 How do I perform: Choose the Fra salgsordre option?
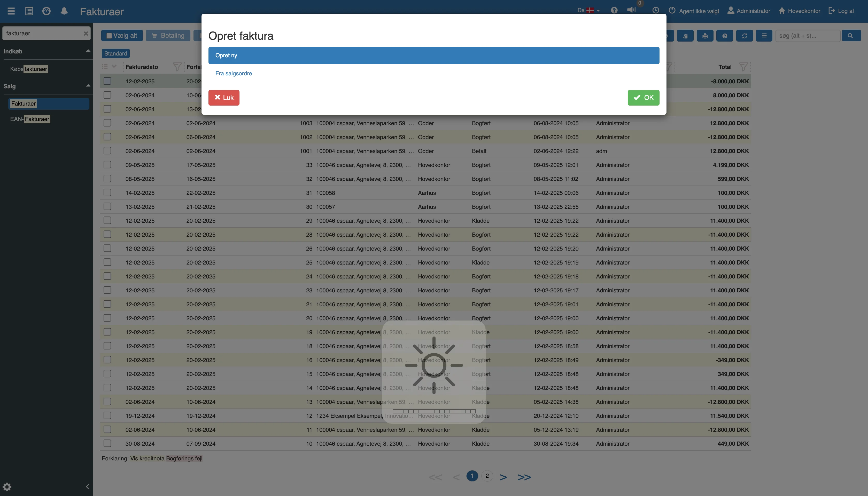[234, 74]
